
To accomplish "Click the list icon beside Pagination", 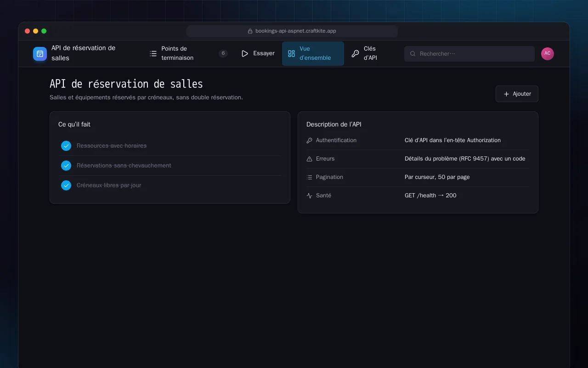I will 310,177.
